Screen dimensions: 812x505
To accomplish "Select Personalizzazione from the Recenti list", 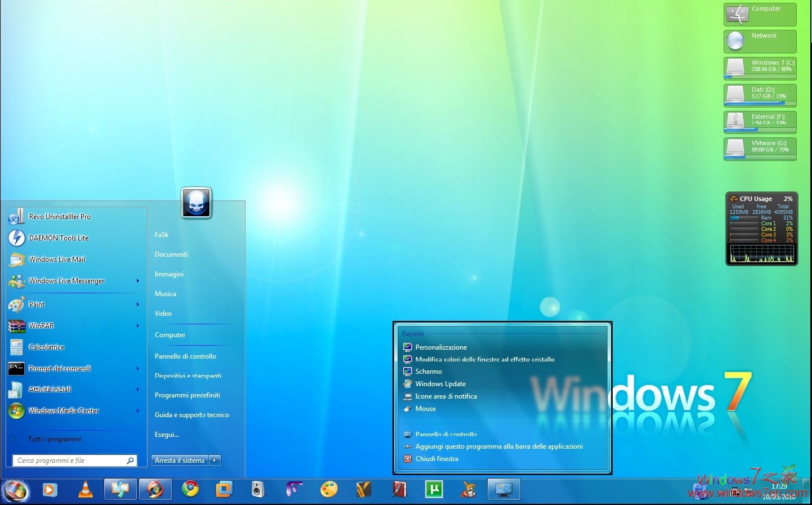I will 441,347.
